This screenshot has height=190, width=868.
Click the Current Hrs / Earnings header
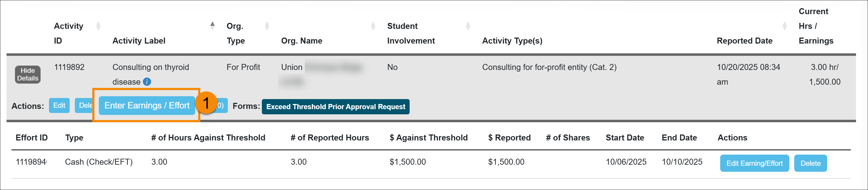pyautogui.click(x=815, y=26)
